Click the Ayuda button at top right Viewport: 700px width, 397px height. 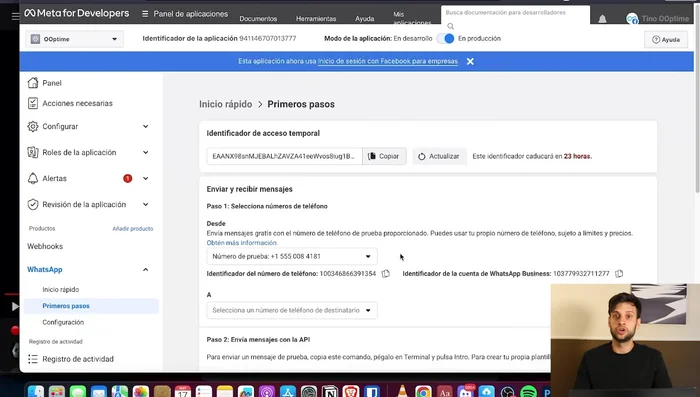tap(666, 40)
